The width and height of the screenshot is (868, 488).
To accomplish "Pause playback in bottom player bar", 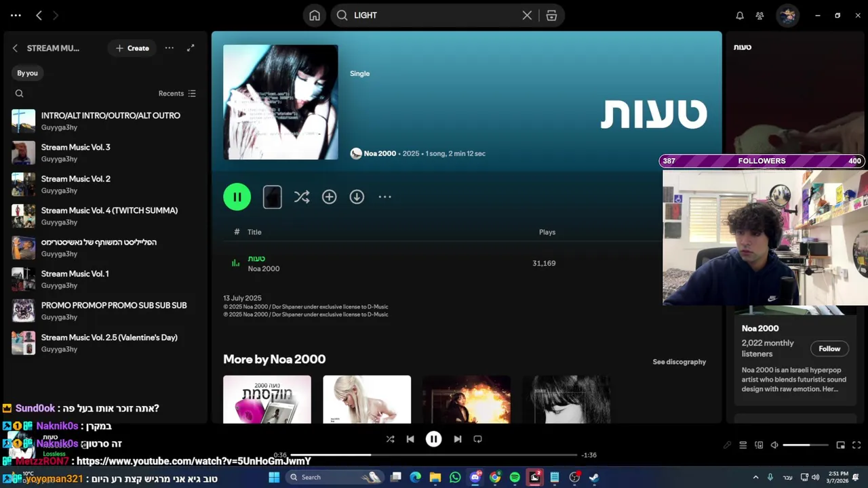I will 434,439.
